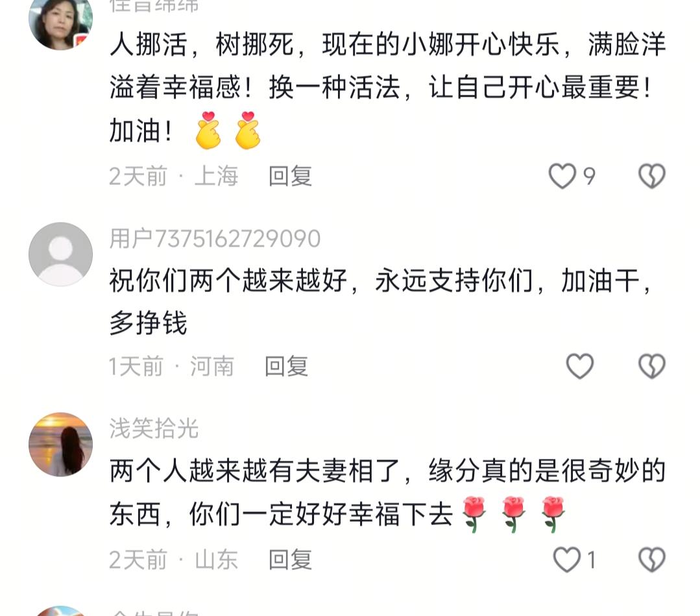Tap the sunset beach avatar
Viewport: 700px width, 616px height.
coord(61,445)
